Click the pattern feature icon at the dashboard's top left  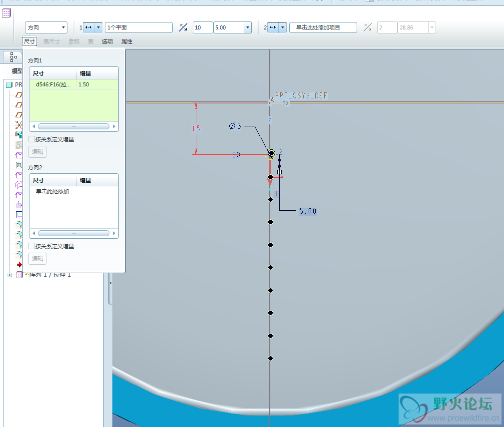pos(6,13)
